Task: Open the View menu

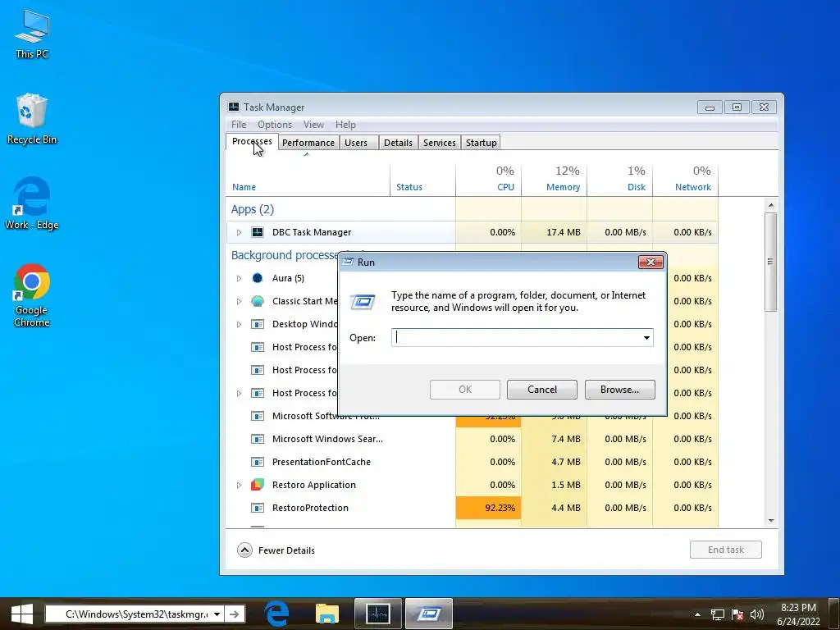Action: 313,125
